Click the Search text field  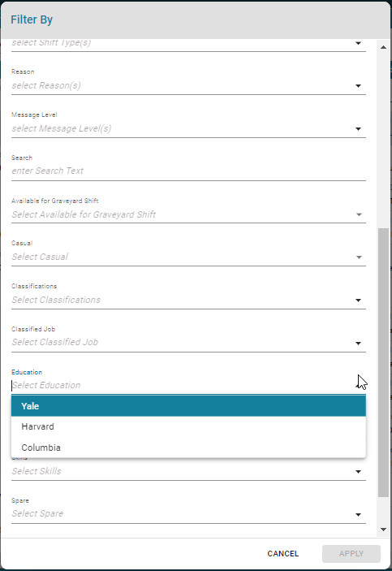(188, 171)
